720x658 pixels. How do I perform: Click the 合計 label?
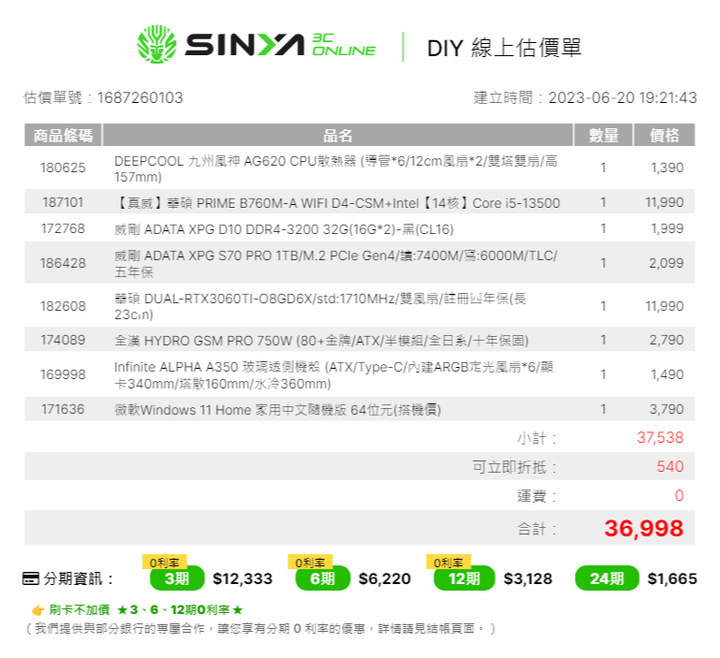tap(537, 529)
